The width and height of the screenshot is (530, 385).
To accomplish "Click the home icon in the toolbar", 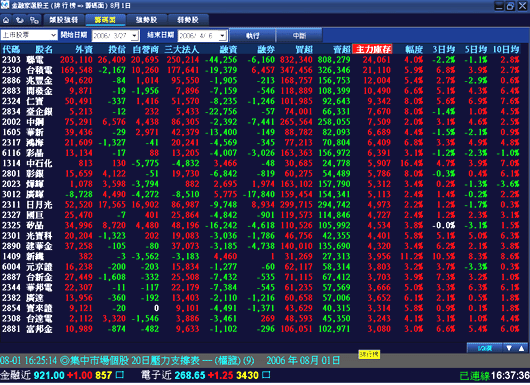I will pos(6,20).
